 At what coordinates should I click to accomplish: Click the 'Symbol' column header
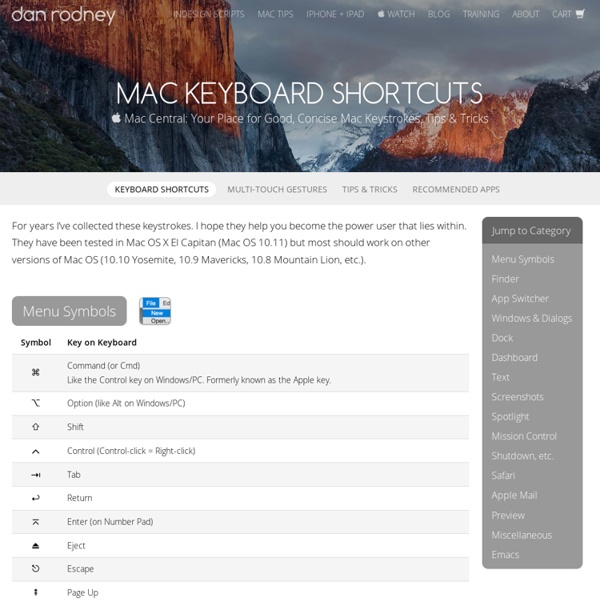36,342
